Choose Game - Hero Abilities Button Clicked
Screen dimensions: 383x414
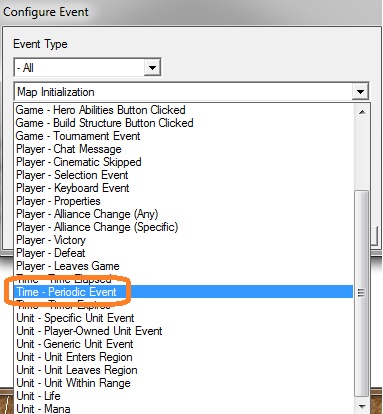[184, 110]
